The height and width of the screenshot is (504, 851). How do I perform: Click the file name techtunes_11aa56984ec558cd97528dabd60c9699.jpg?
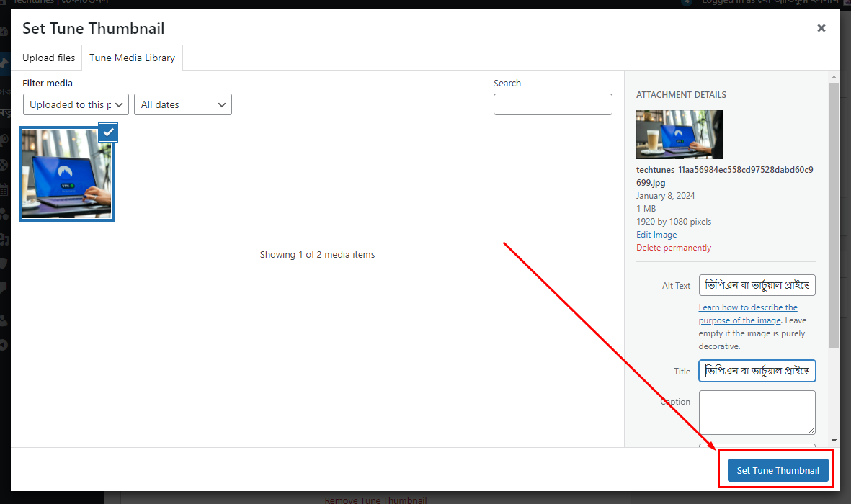tap(725, 176)
